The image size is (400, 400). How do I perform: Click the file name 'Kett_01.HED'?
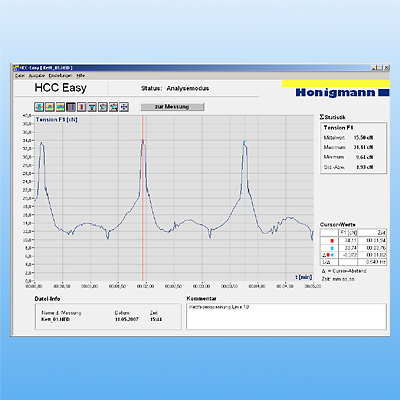click(55, 319)
